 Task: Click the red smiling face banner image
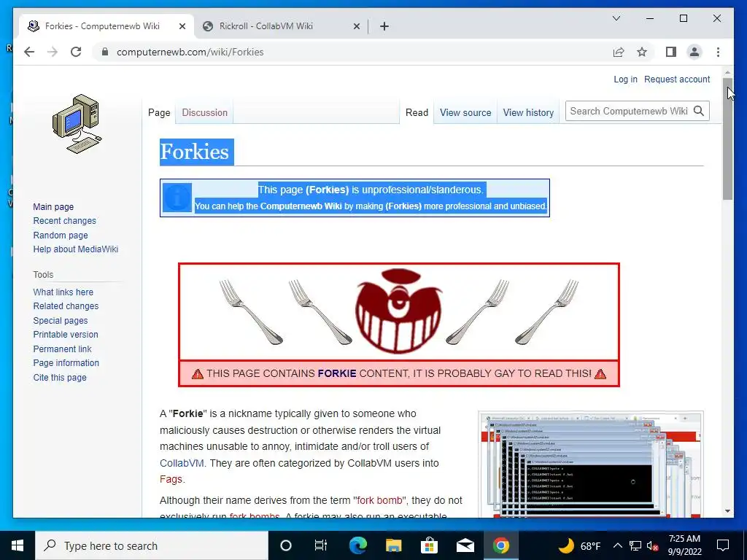point(398,311)
